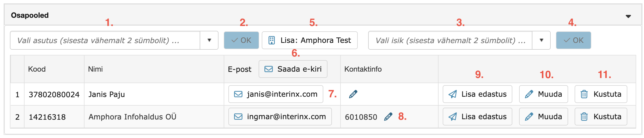Click pencil icon in Janis Paju's Kontaktinfo cell
Image resolution: width=644 pixels, height=138 pixels.
[x=353, y=94]
